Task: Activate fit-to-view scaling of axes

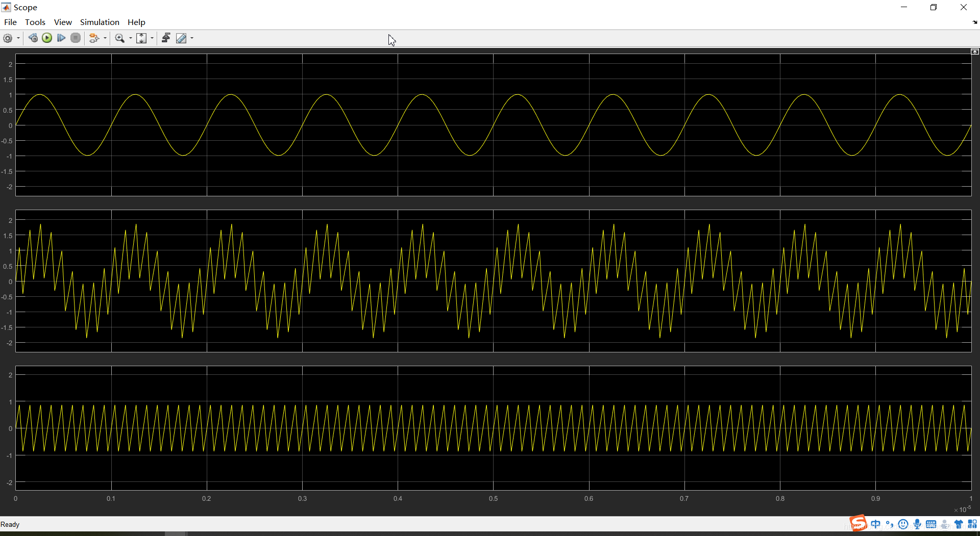Action: point(141,38)
